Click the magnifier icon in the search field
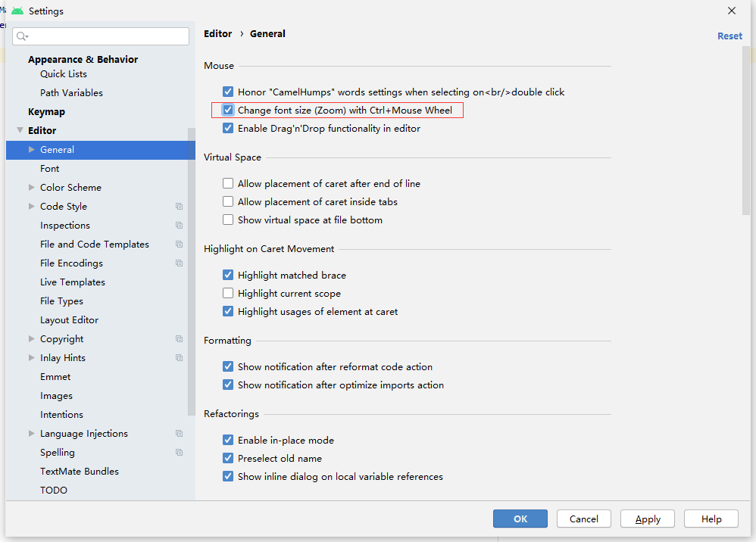The width and height of the screenshot is (756, 542). [20, 36]
